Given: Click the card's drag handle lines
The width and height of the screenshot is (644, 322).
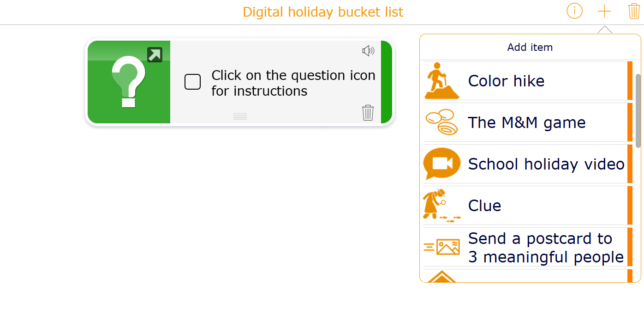Looking at the screenshot, I should click(240, 116).
